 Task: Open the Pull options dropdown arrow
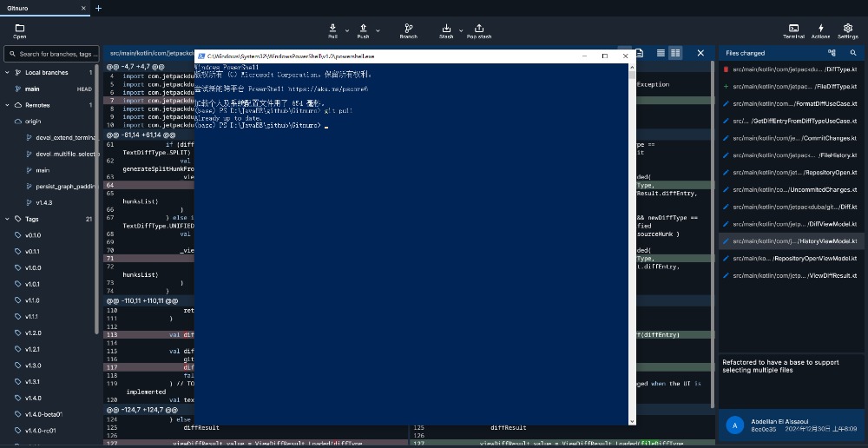click(x=346, y=30)
